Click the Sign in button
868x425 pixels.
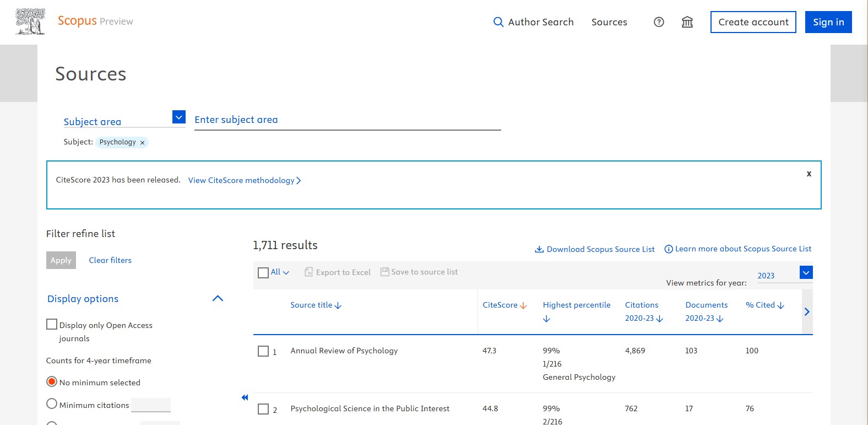click(828, 22)
